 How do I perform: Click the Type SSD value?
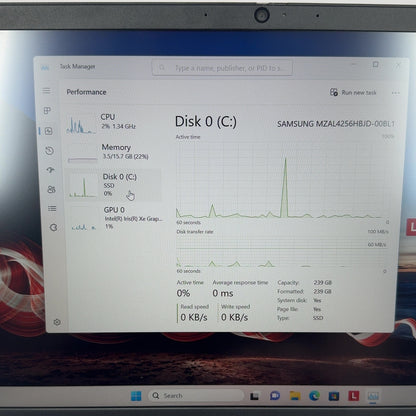click(318, 318)
